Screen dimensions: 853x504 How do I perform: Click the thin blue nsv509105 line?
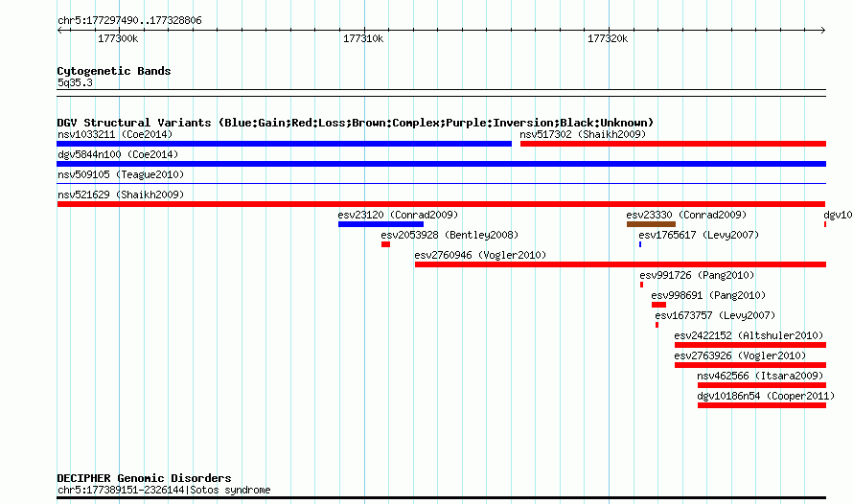[441, 184]
